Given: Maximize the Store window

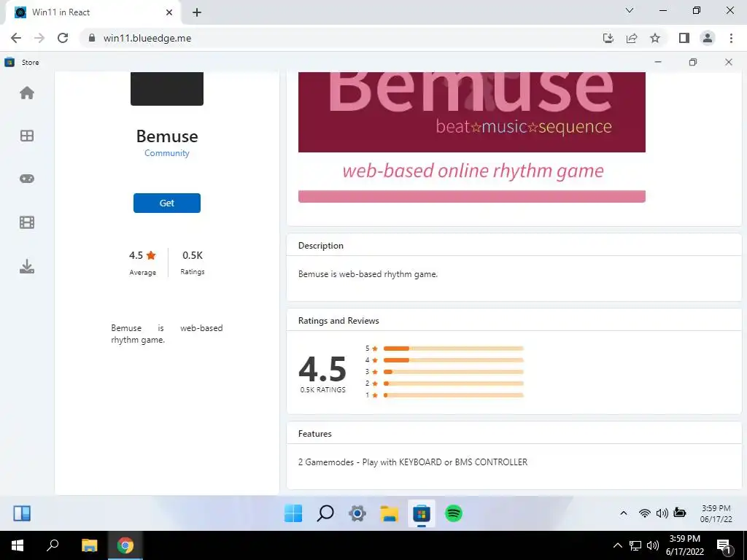Looking at the screenshot, I should click(x=693, y=62).
